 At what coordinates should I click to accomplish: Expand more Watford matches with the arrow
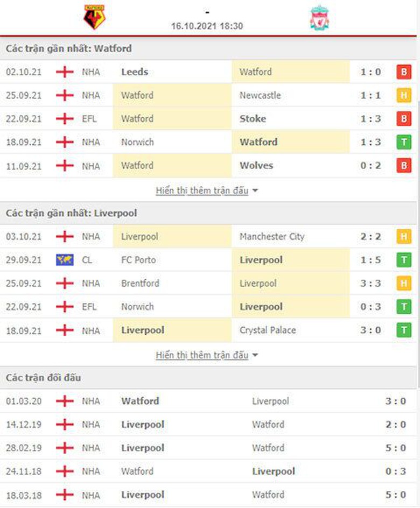[x=255, y=191]
